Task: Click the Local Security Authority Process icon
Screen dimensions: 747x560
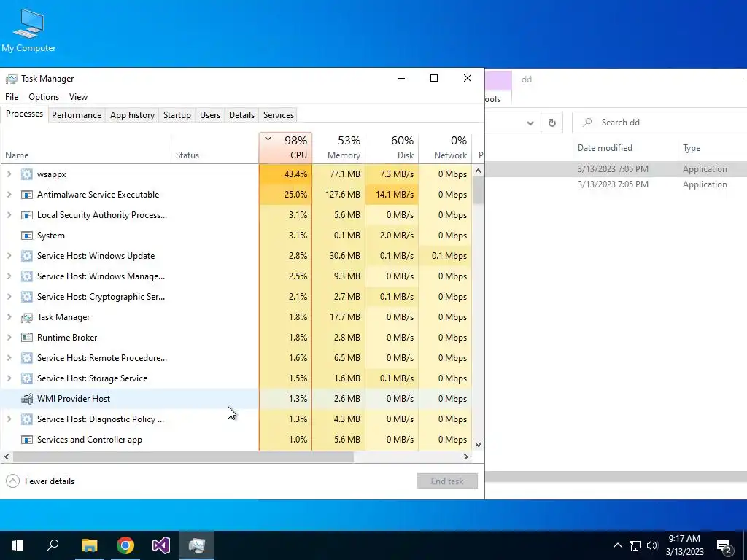Action: coord(27,215)
